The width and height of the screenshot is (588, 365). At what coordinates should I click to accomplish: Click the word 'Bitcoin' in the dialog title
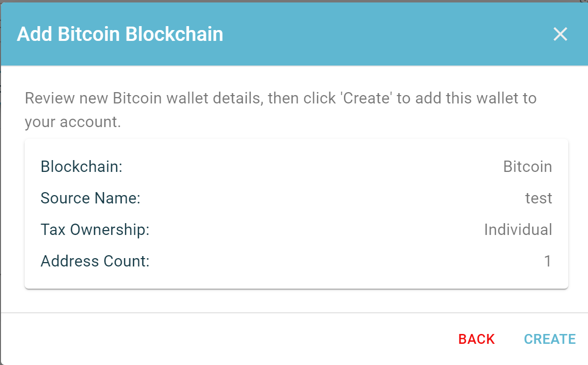[x=89, y=34]
